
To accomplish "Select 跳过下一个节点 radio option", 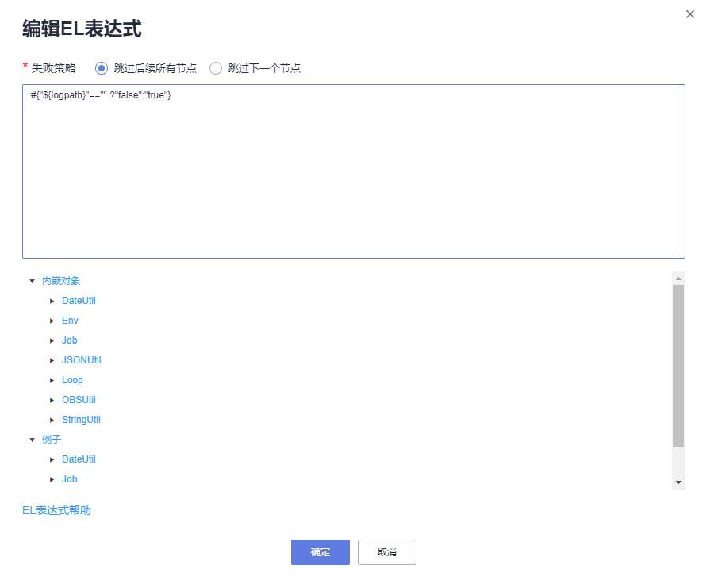I will click(x=216, y=68).
